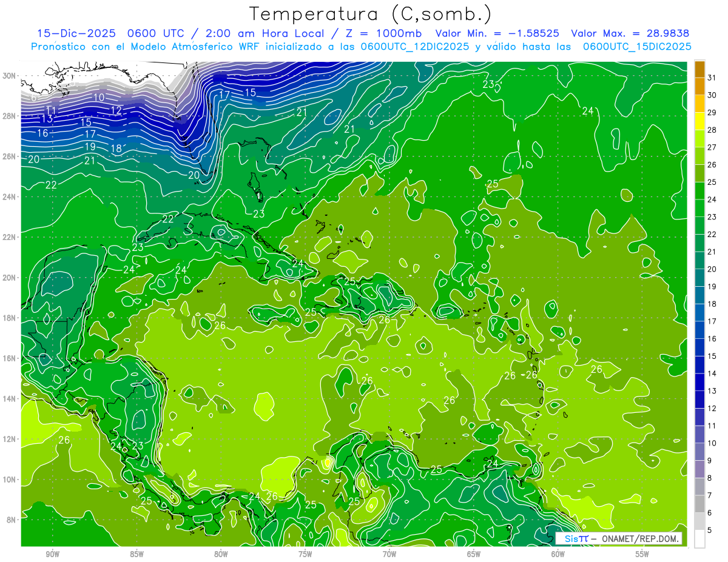This screenshot has height=562, width=728.
Task: Click the bright yellow swatch between legend 28 and 29
Action: tap(699, 121)
